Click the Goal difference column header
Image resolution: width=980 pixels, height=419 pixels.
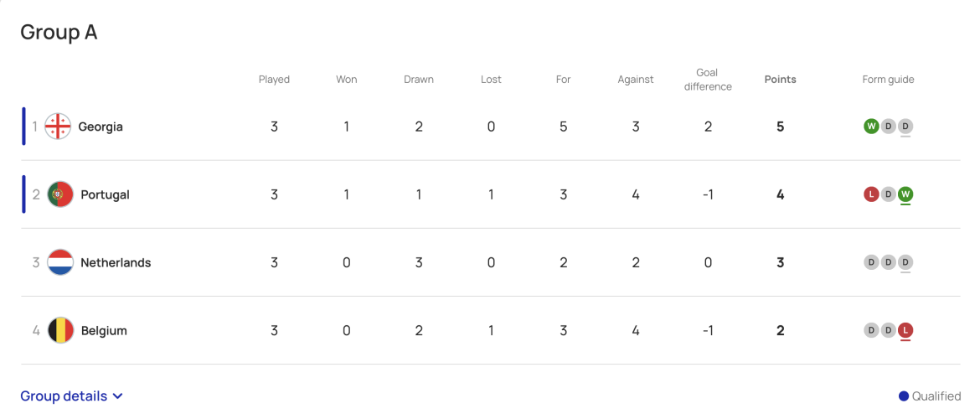tap(708, 80)
